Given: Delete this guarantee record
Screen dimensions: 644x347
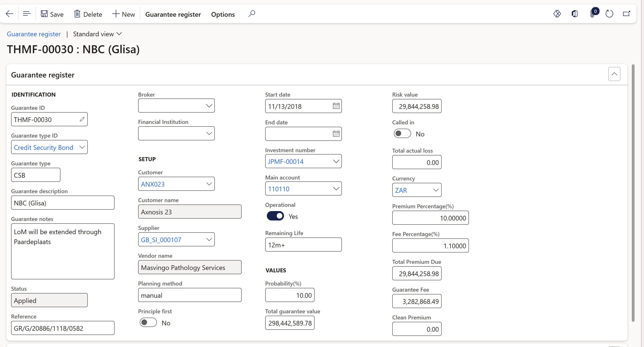Looking at the screenshot, I should coord(88,14).
